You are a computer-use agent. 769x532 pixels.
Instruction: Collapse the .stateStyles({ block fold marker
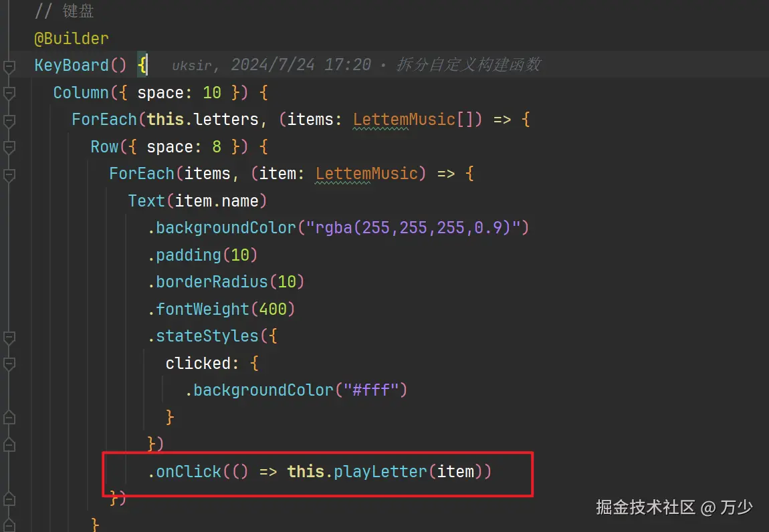(x=9, y=337)
